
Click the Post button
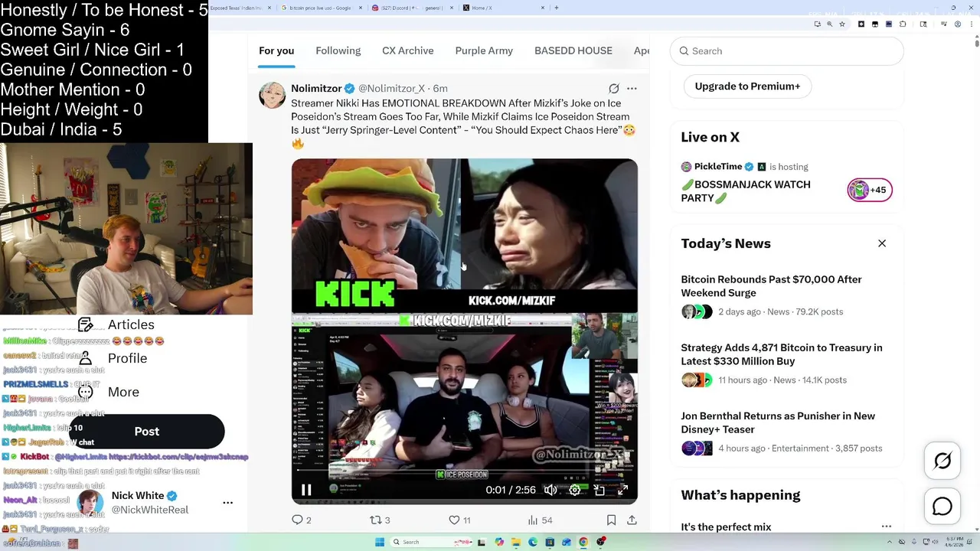click(147, 432)
